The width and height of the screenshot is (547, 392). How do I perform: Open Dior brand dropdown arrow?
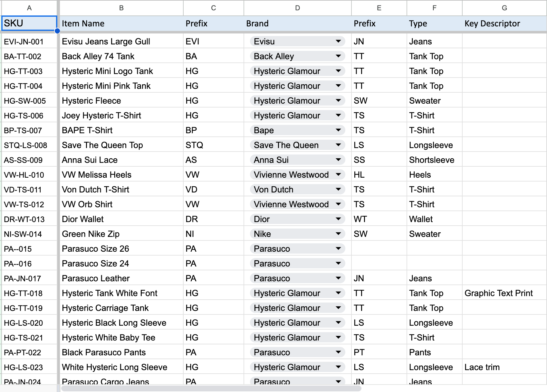338,219
